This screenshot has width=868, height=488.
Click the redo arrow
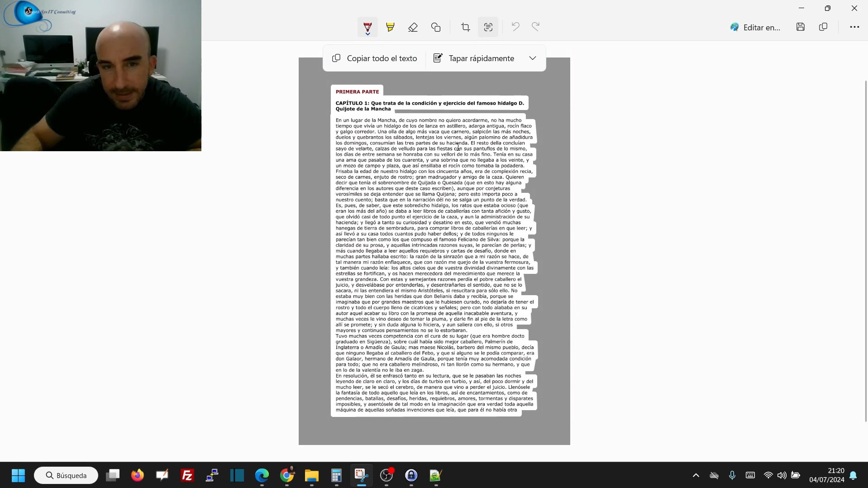[x=535, y=27]
